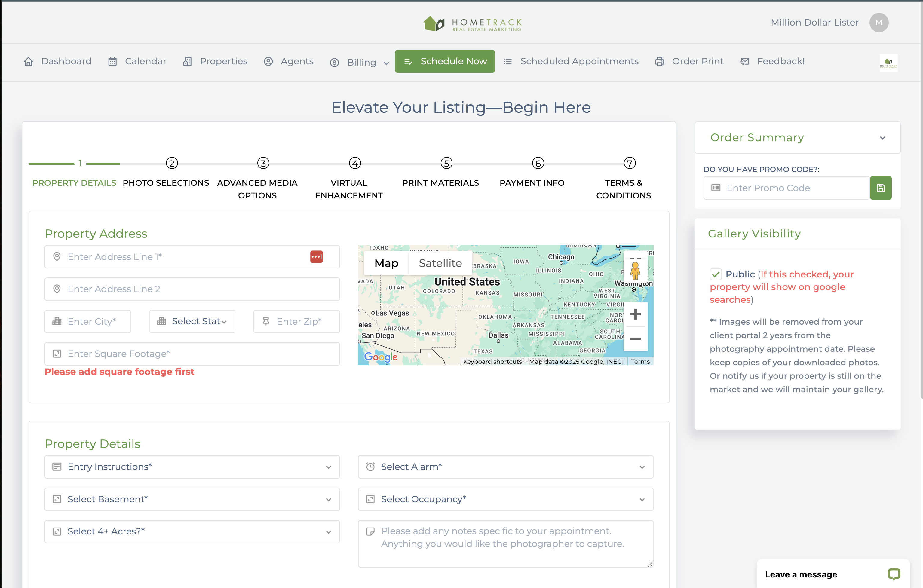
Task: Click the Enter Square Footage field
Action: point(192,354)
